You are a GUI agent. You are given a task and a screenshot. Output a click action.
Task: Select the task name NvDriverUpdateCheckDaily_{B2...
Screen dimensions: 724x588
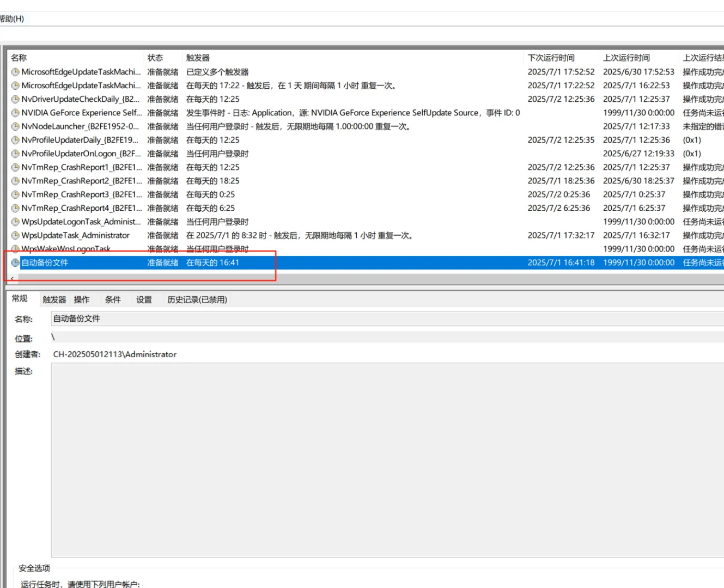[81, 99]
